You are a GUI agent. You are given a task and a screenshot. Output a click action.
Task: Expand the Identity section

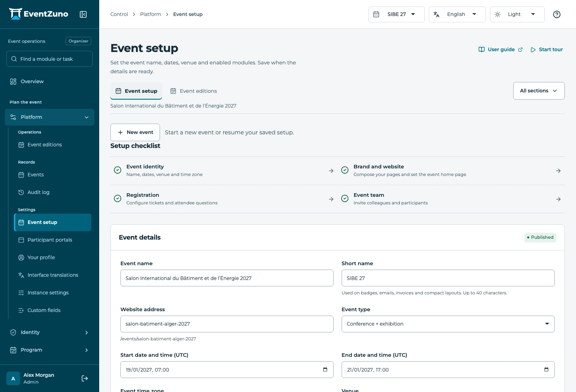(50, 332)
